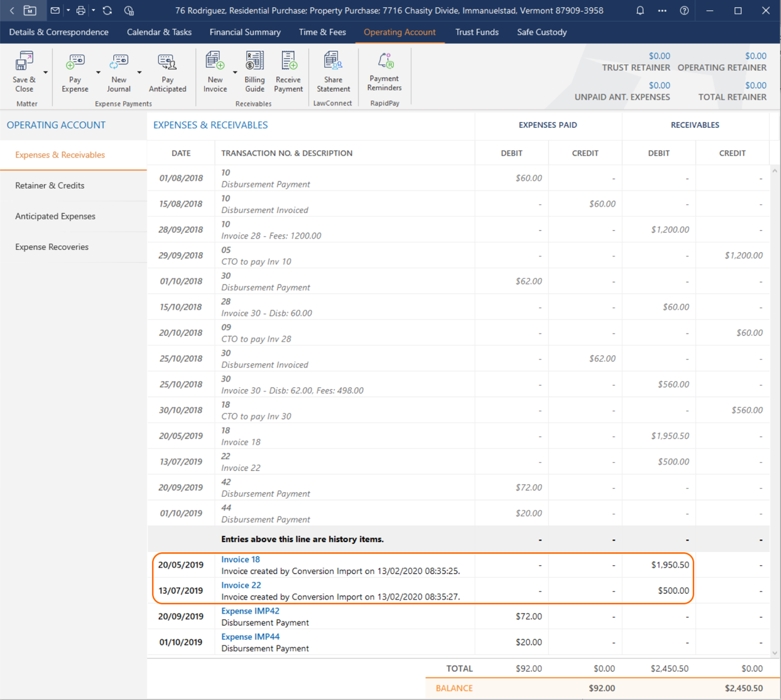This screenshot has width=781, height=700.
Task: Expand the Pay Expense dropdown arrow
Action: point(98,73)
